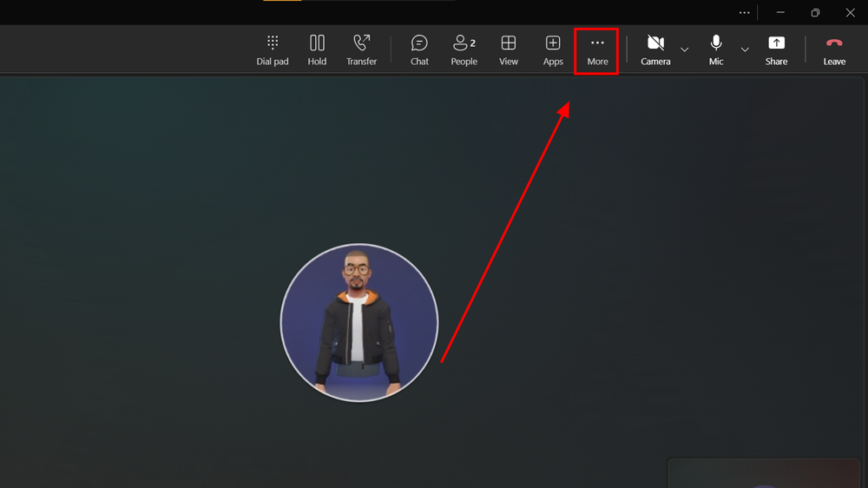Screen dimensions: 868x488
Task: Restore down the call window
Action: (x=815, y=13)
